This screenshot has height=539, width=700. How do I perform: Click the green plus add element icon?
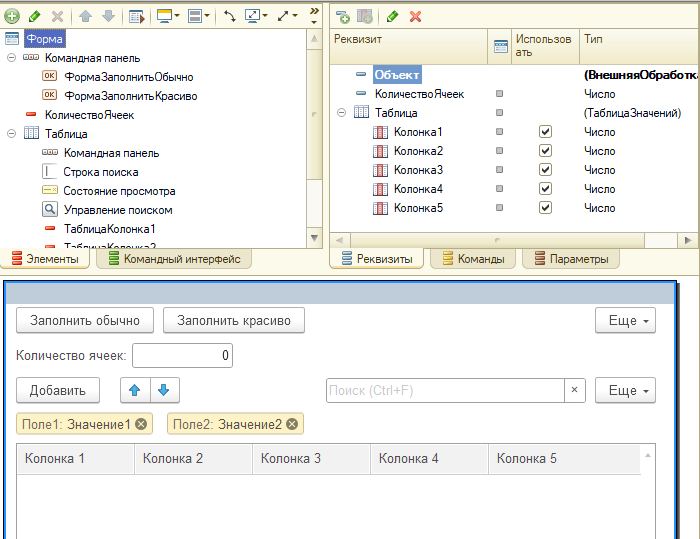click(12, 17)
